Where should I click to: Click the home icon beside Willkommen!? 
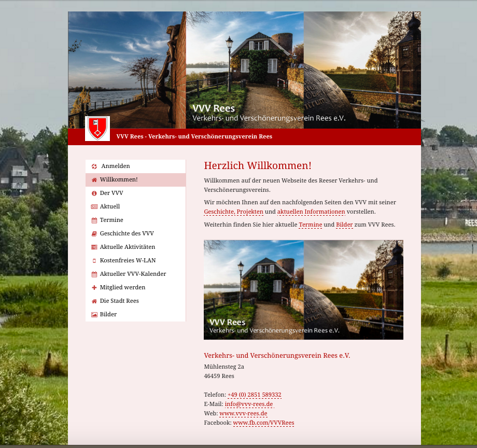pyautogui.click(x=94, y=180)
